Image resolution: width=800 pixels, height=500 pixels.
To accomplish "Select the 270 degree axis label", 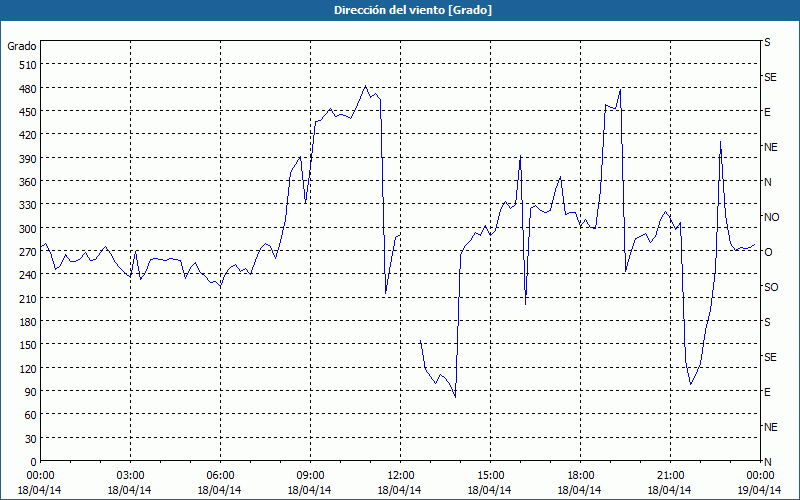I will (28, 252).
